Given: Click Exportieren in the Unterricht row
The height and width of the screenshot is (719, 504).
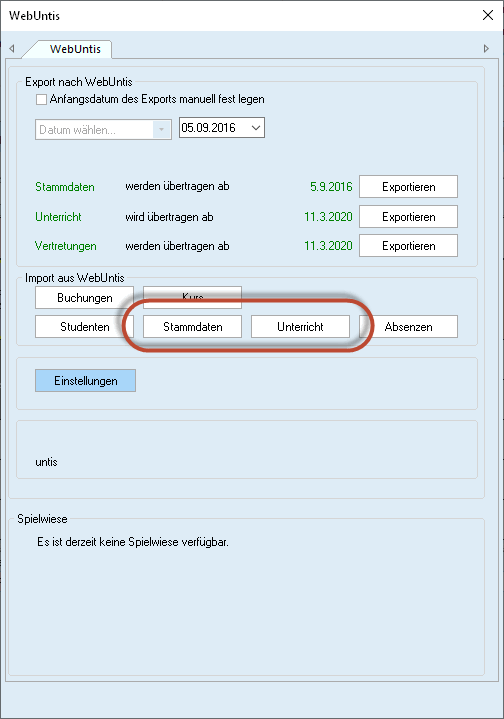Looking at the screenshot, I should coord(408,216).
